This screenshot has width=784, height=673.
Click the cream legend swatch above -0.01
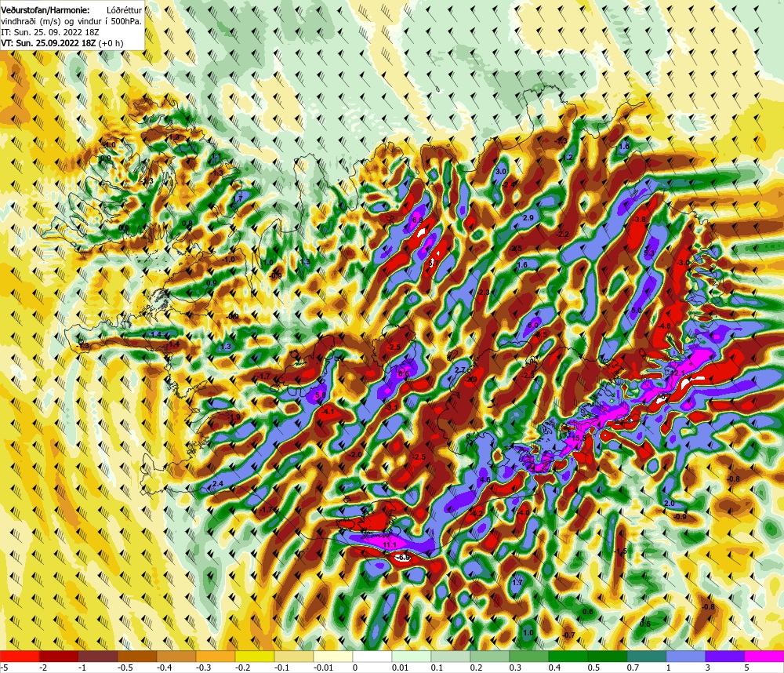point(333,656)
